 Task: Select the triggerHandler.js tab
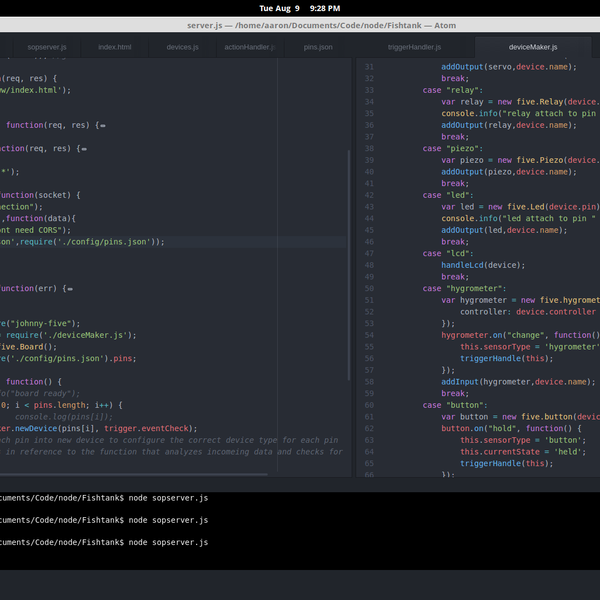[x=414, y=47]
